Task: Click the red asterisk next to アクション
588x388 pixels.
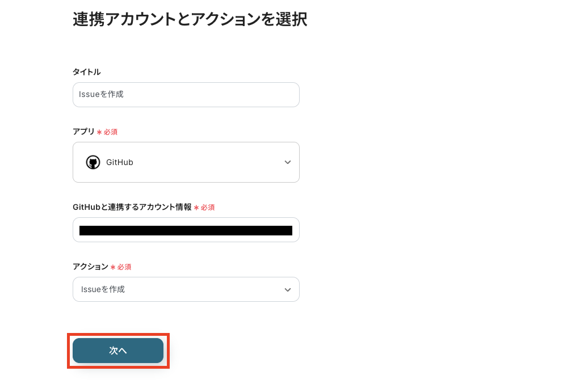Action: 114,267
